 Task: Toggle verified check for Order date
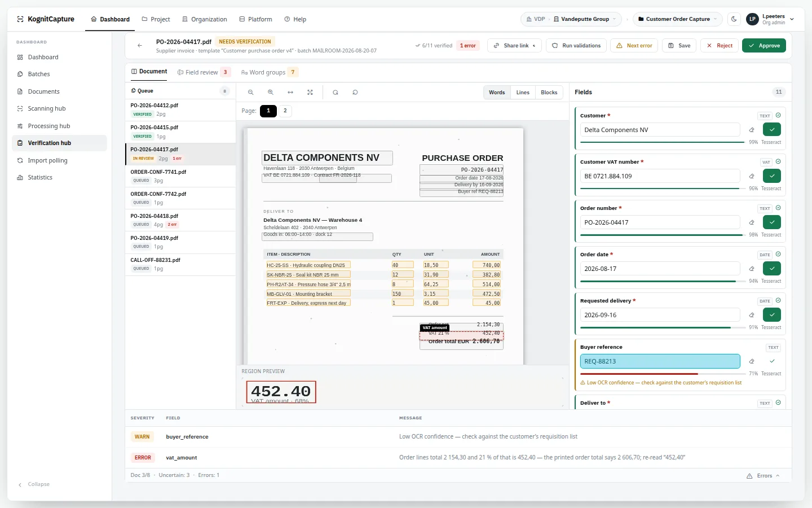(772, 269)
